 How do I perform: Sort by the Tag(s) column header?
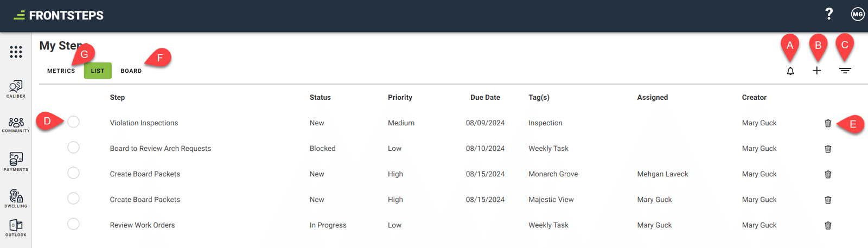point(539,98)
